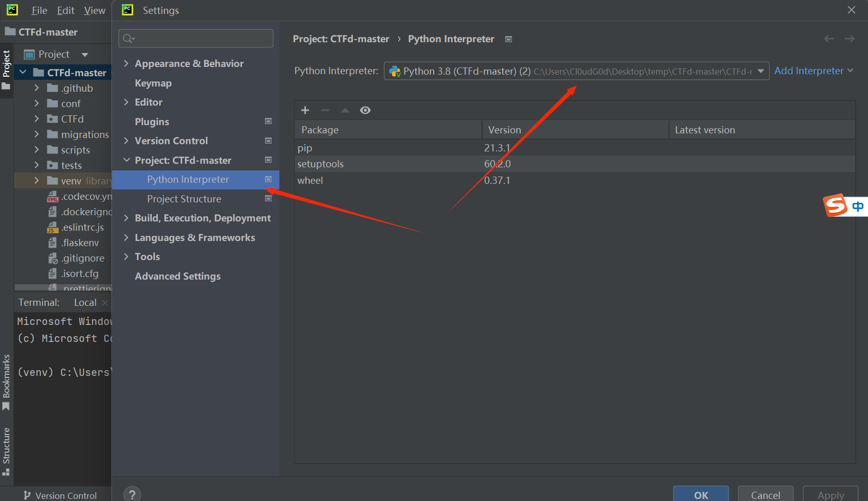Collapse CTFd-master root in project tree

tap(23, 73)
